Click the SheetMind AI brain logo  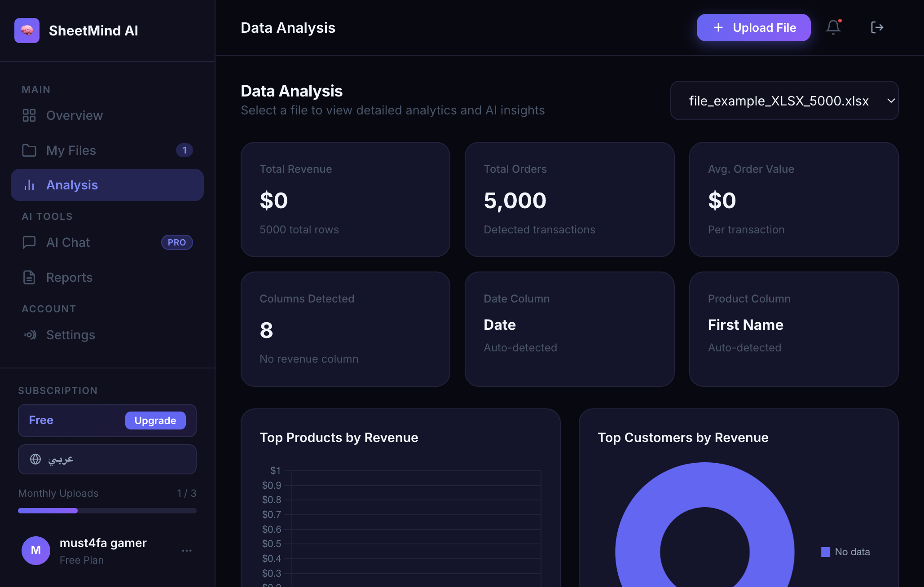click(27, 31)
